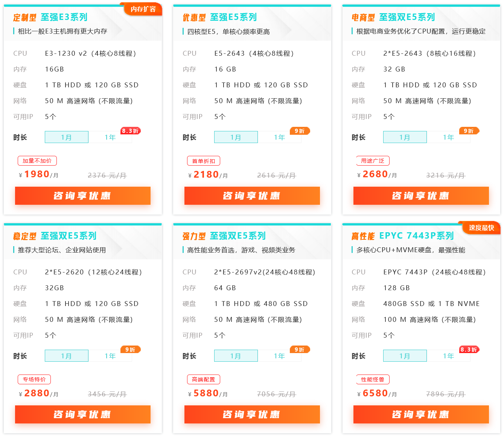Click the 高性能 EPYC 7443P系列 title
504x437 pixels.
pos(402,236)
